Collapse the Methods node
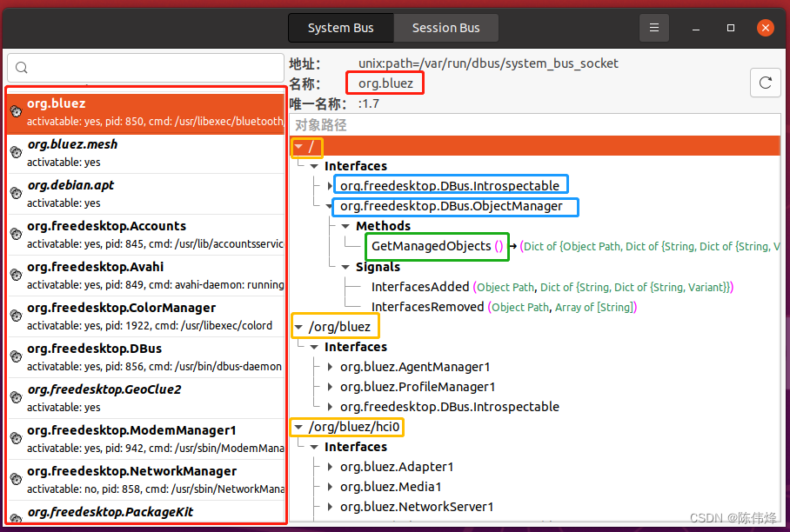The width and height of the screenshot is (790, 532). click(345, 226)
